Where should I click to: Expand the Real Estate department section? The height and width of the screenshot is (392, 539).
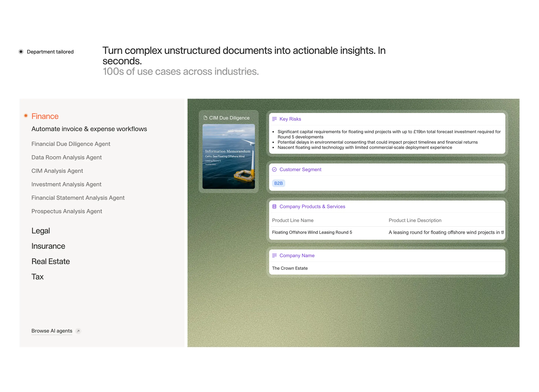[x=51, y=261]
